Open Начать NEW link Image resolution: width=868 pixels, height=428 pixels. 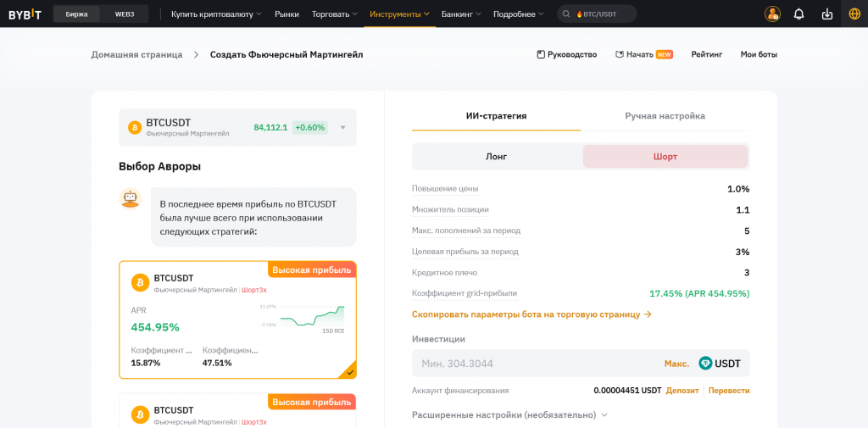pyautogui.click(x=644, y=54)
